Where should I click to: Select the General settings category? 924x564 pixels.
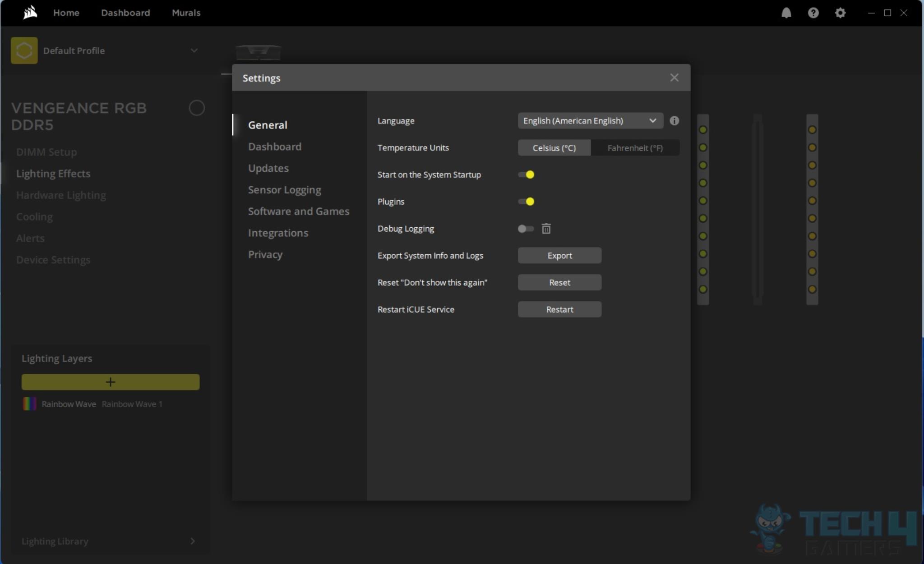coord(268,125)
